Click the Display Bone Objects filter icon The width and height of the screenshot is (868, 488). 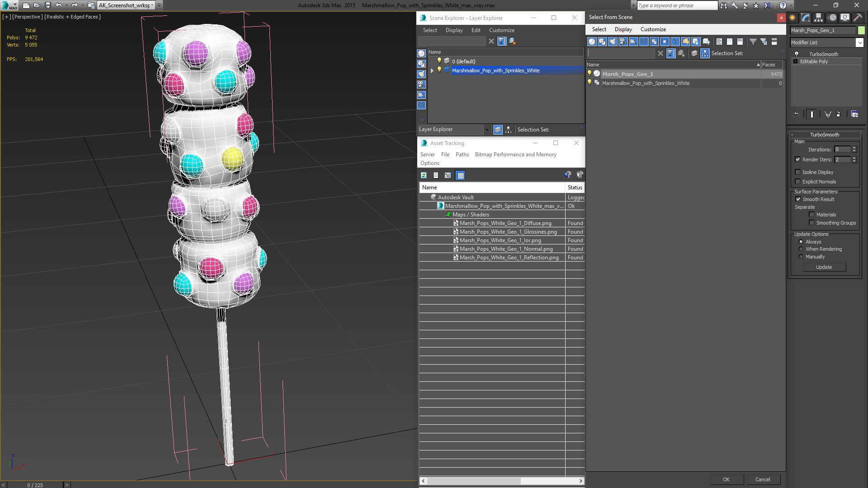click(x=675, y=42)
